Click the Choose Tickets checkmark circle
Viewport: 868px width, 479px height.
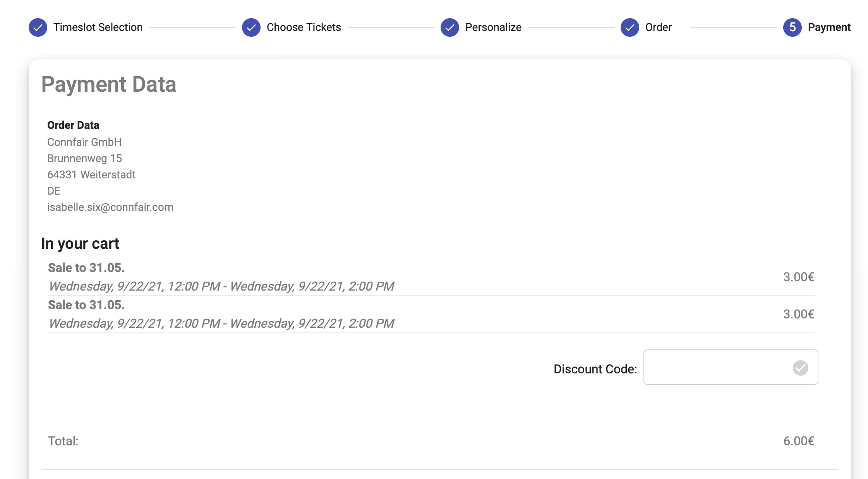coord(251,27)
